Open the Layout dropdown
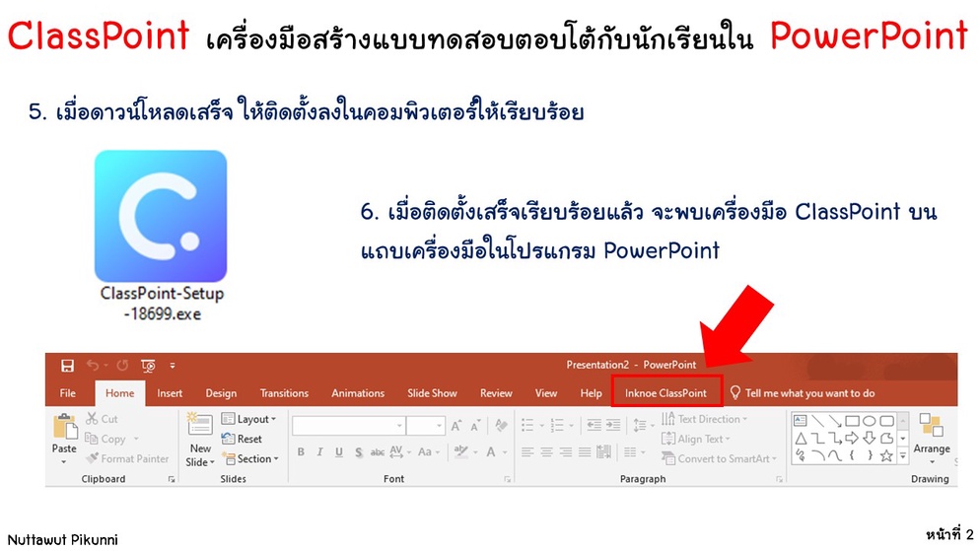The height and width of the screenshot is (551, 980). click(248, 419)
